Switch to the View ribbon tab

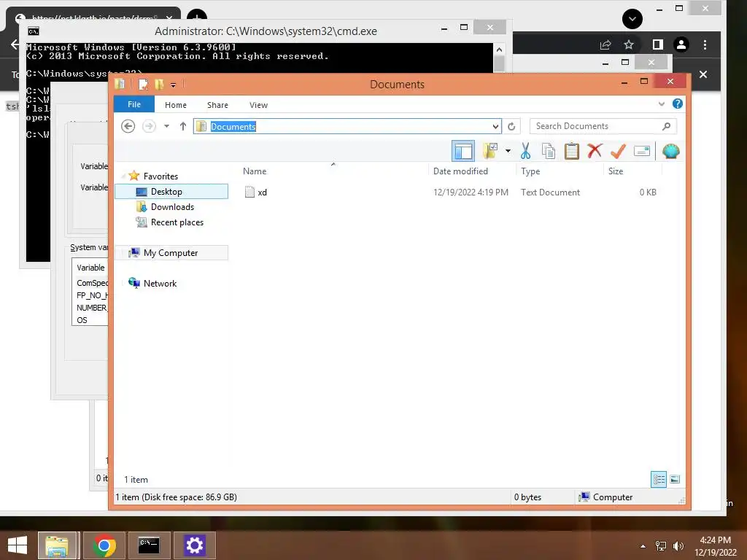(x=259, y=105)
